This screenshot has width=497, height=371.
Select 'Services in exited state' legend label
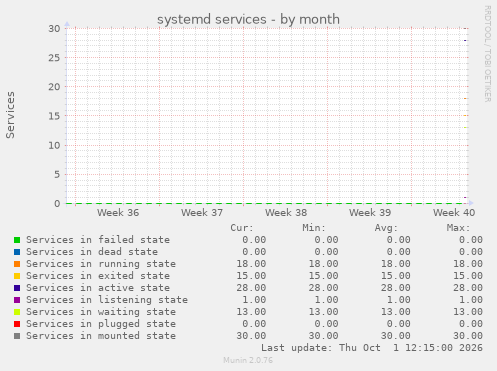click(x=98, y=276)
